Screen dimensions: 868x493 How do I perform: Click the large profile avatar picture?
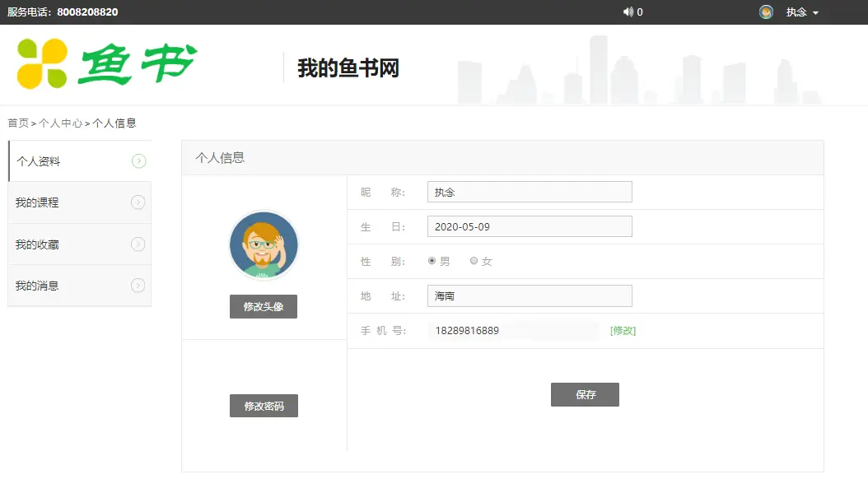point(264,244)
